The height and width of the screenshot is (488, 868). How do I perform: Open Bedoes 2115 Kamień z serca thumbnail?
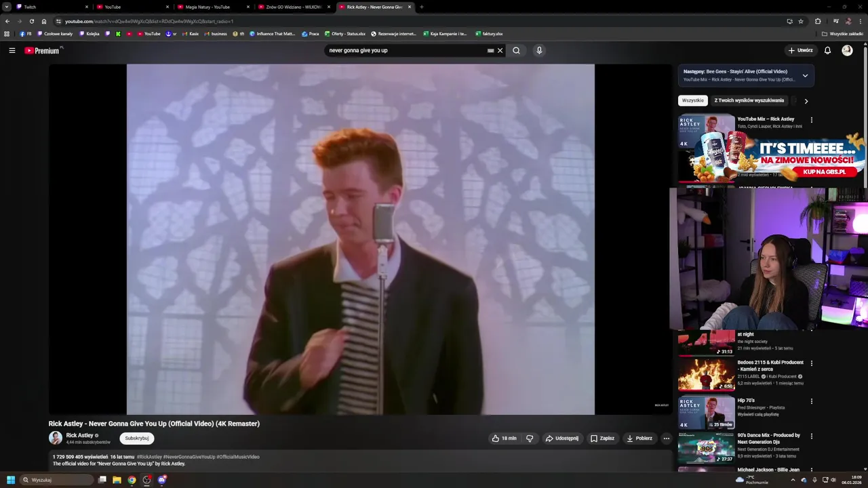pos(707,374)
